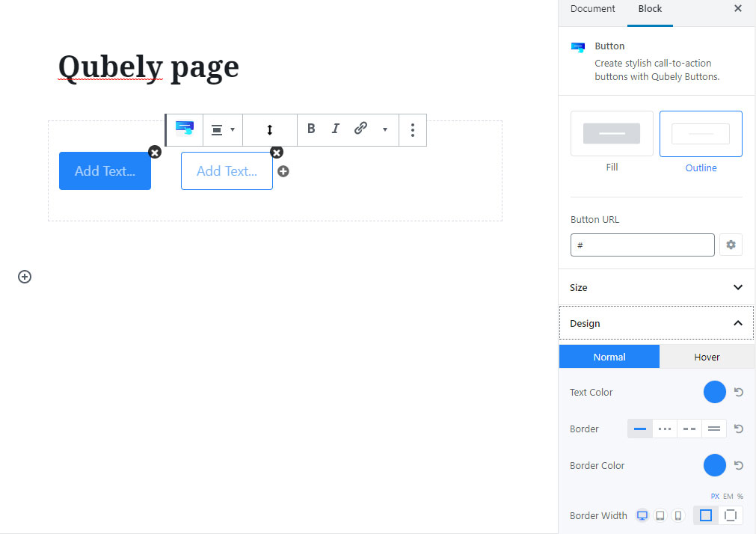Select desktop device for Border Width
This screenshot has height=534, width=756.
[642, 515]
